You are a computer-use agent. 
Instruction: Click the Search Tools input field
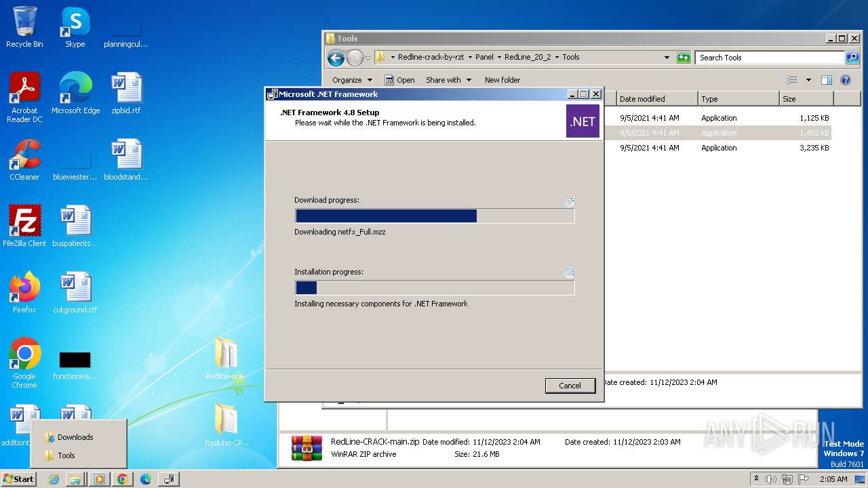pyautogui.click(x=770, y=58)
